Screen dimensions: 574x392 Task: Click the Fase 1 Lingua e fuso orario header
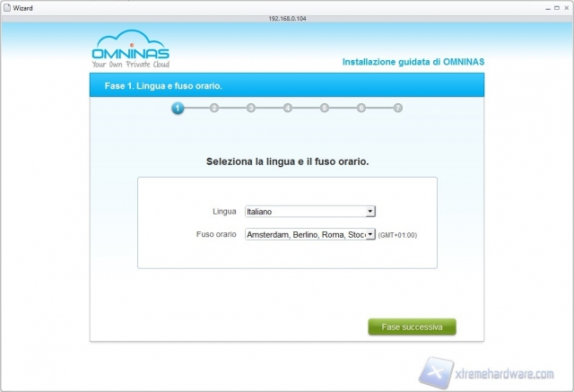(x=157, y=86)
